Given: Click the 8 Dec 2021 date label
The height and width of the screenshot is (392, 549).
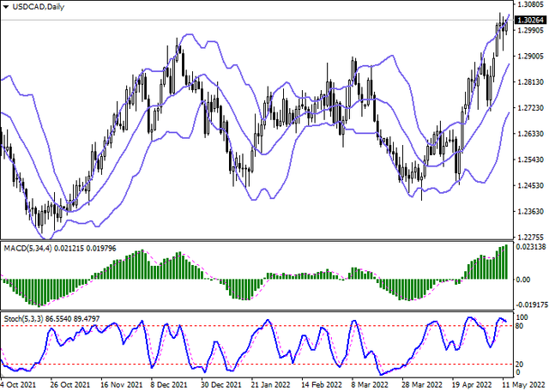Looking at the screenshot, I should click(164, 386).
